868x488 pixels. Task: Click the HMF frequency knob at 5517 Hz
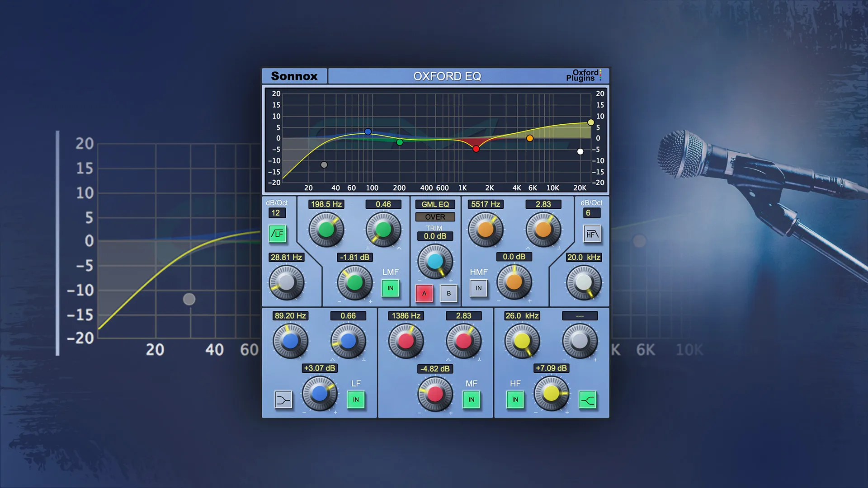point(486,230)
